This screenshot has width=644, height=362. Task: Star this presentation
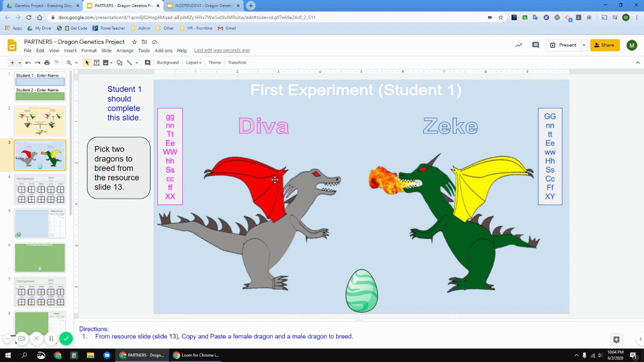134,42
